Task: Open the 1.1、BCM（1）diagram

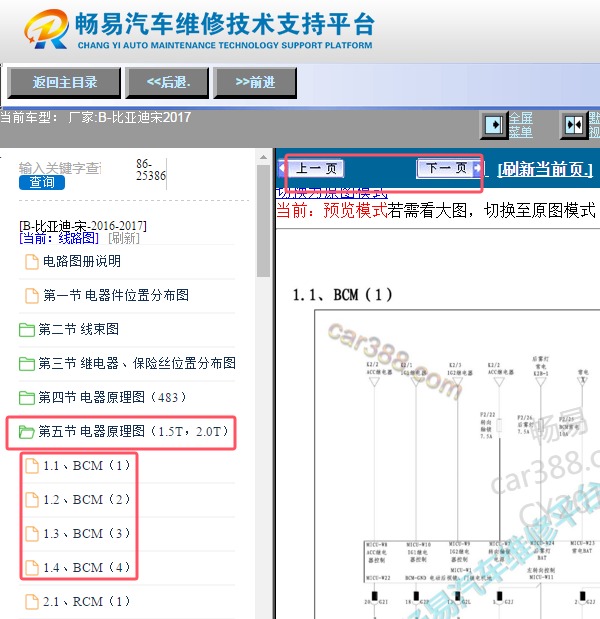Action: pyautogui.click(x=86, y=466)
